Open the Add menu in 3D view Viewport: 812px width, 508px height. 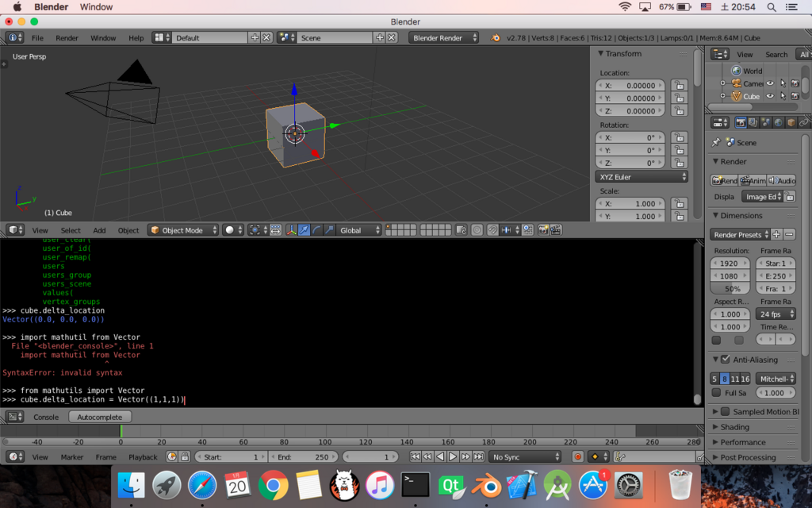click(99, 230)
